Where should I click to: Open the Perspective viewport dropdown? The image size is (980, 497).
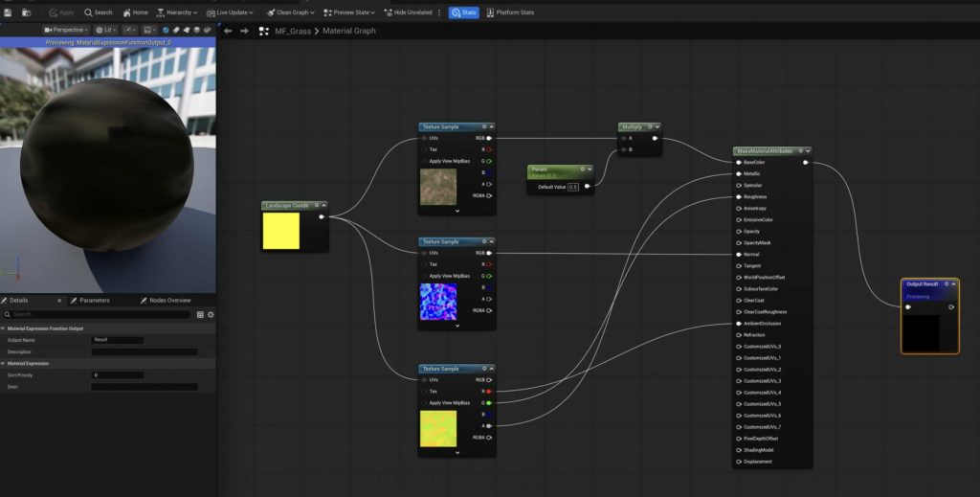point(66,30)
